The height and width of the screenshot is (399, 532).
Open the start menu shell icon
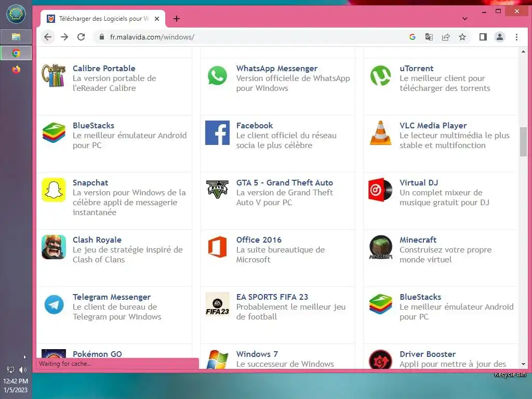click(16, 14)
